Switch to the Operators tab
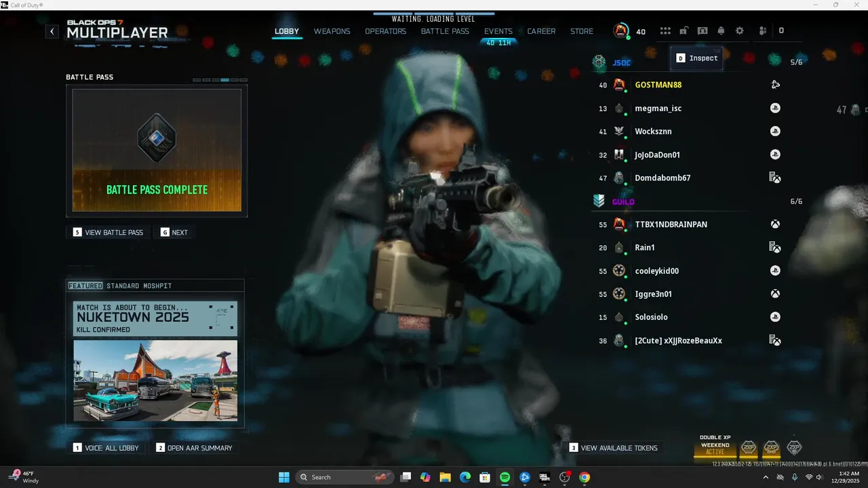This screenshot has width=868, height=488. pyautogui.click(x=386, y=31)
